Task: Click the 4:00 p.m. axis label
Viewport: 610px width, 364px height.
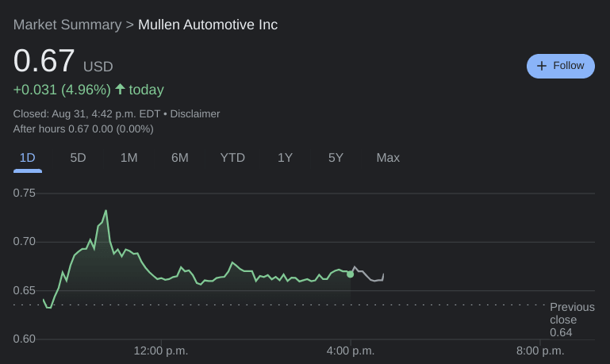Action: [x=350, y=351]
